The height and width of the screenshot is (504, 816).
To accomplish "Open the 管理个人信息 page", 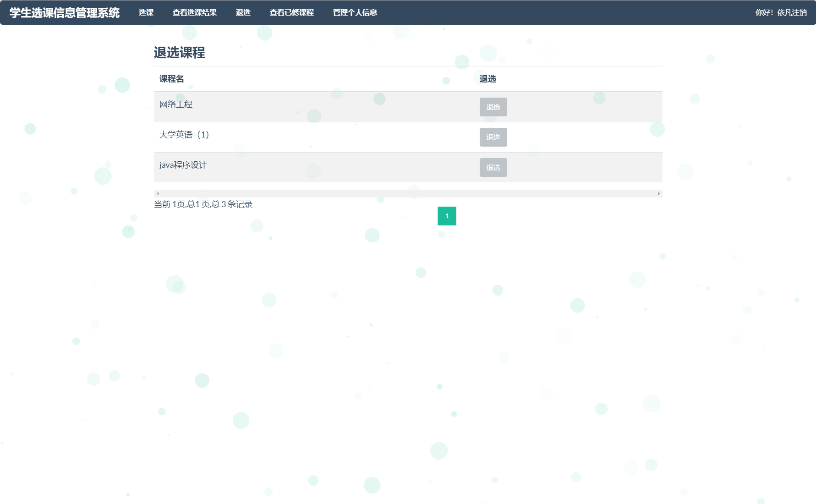I will tap(355, 12).
